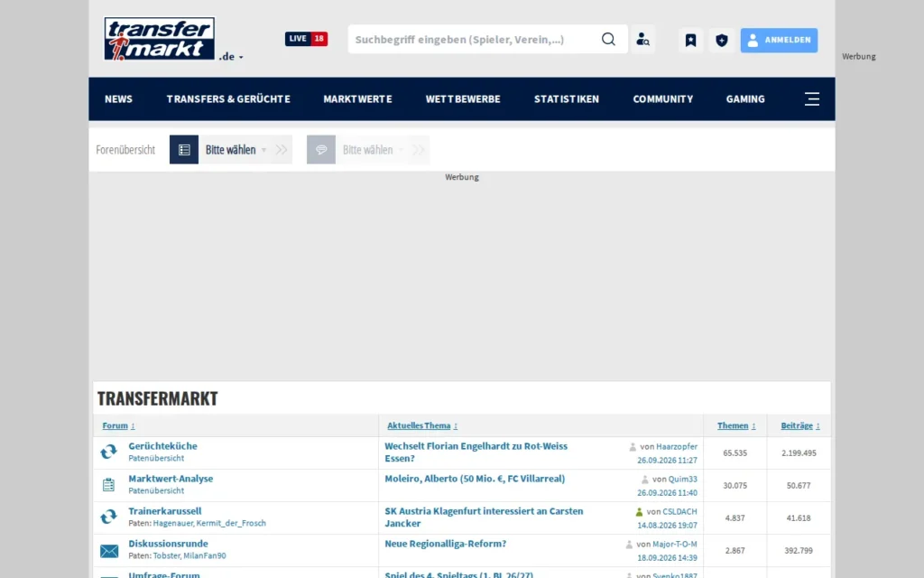Open the Marktwert-Analyse forum link
Viewport: 924px width, 578px height.
click(171, 479)
